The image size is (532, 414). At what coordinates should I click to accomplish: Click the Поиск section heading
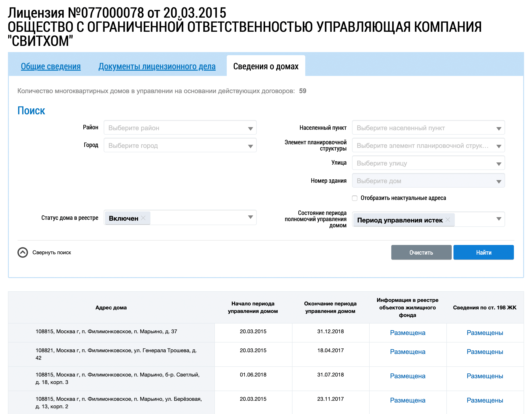tap(31, 111)
